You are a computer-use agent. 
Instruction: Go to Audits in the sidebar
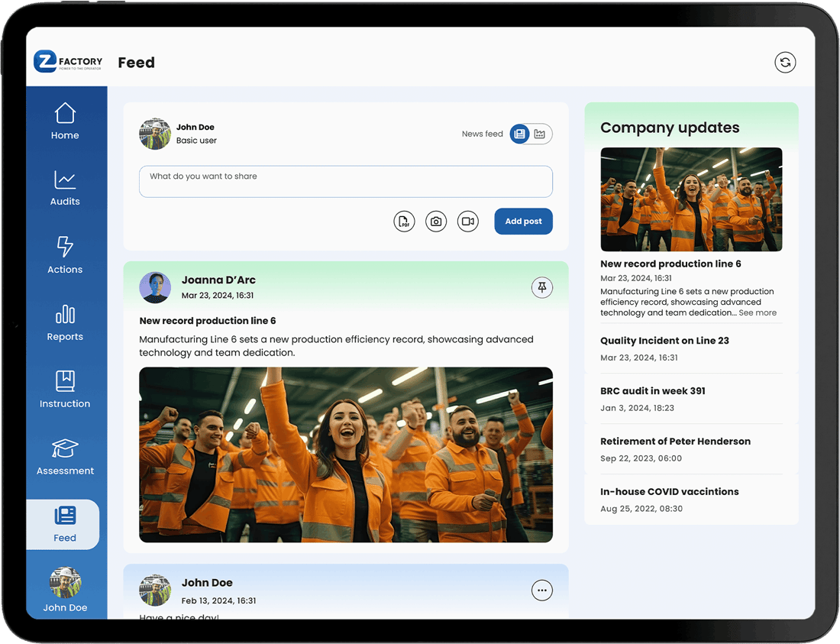click(x=65, y=188)
